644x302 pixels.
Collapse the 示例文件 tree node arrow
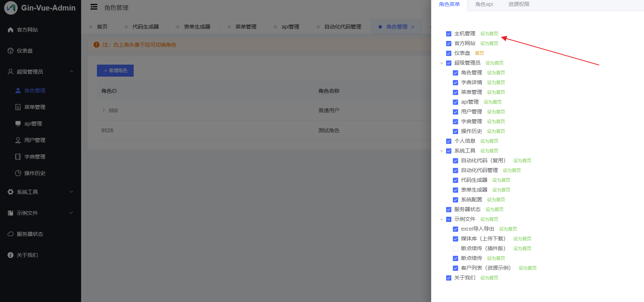(x=442, y=219)
